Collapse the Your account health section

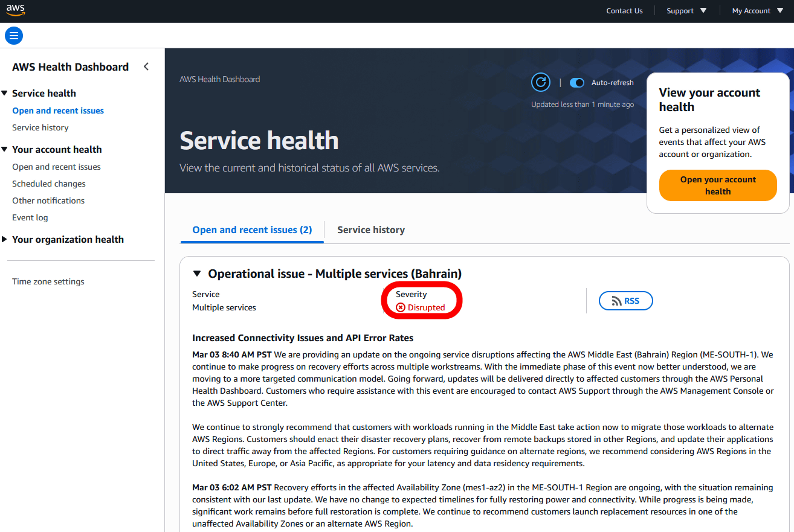pos(5,150)
